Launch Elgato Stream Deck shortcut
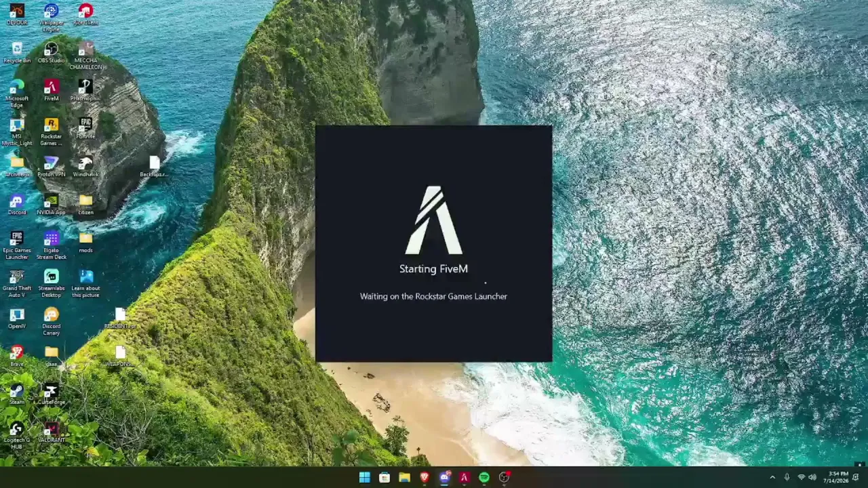868x488 pixels. (x=51, y=245)
